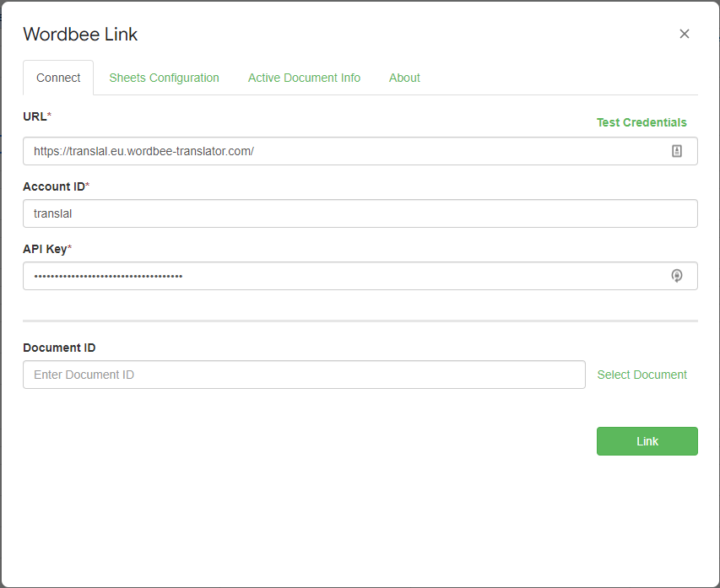Viewport: 720px width, 588px height.
Task: Click the Document ID label
Action: click(59, 347)
